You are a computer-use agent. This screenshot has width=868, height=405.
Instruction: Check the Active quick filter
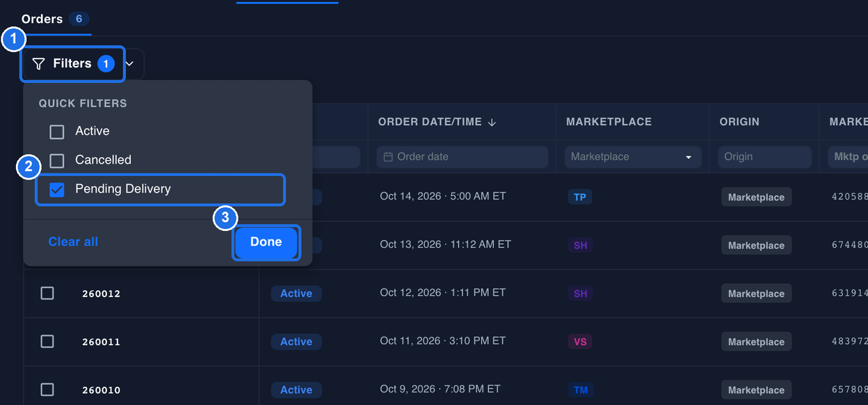coord(57,132)
